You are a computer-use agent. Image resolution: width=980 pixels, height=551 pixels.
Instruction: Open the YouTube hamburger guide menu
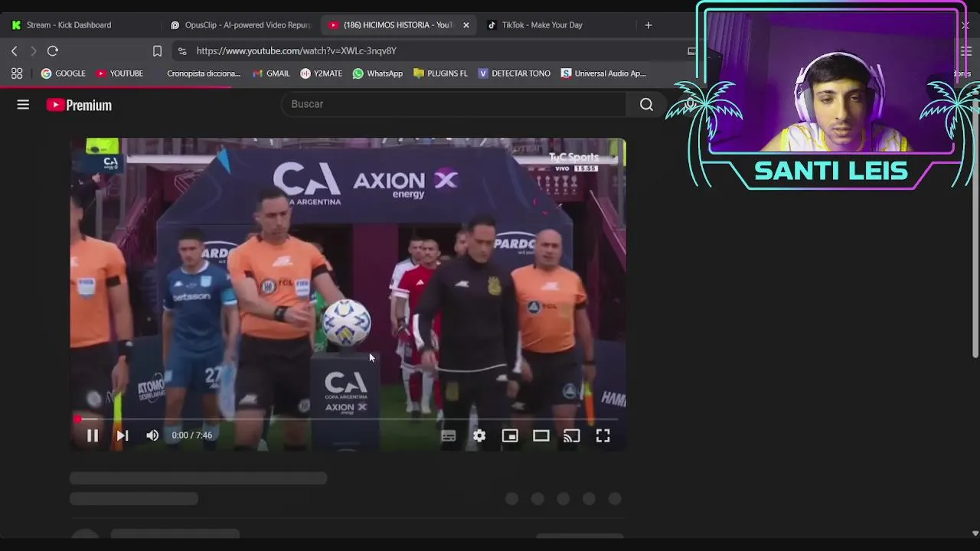[23, 105]
